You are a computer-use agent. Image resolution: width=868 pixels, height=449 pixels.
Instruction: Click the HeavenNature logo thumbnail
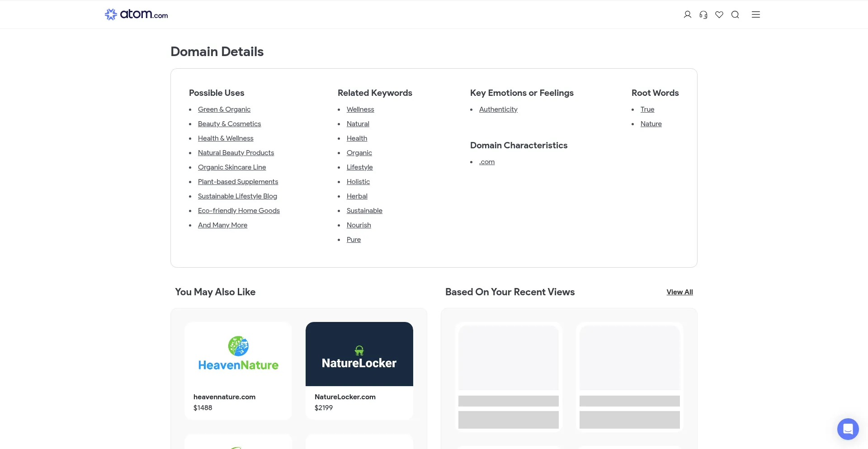tap(238, 354)
